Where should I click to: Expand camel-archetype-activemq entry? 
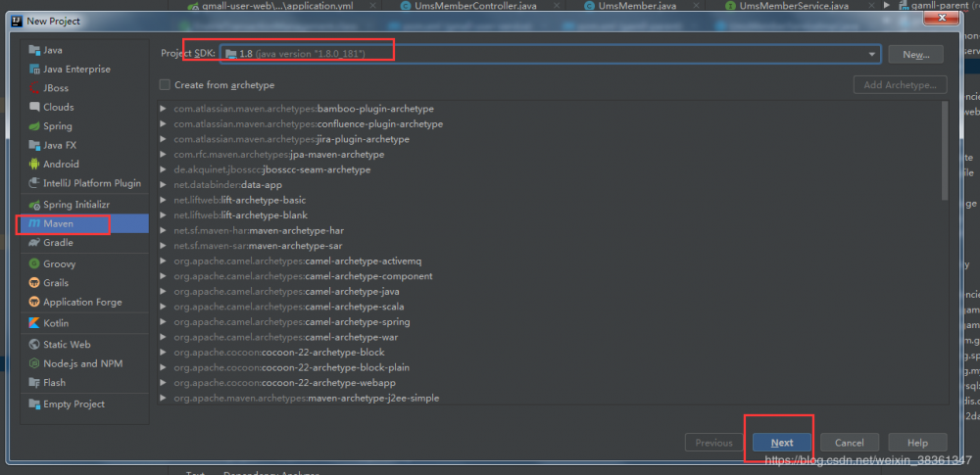pyautogui.click(x=163, y=261)
